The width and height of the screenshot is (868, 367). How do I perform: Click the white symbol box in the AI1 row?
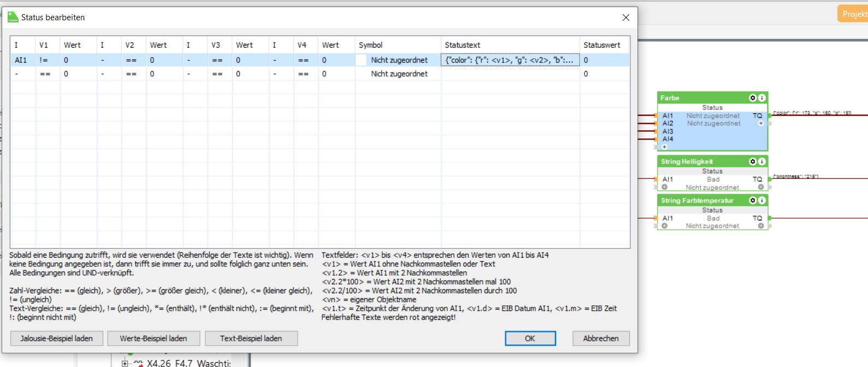pyautogui.click(x=361, y=60)
